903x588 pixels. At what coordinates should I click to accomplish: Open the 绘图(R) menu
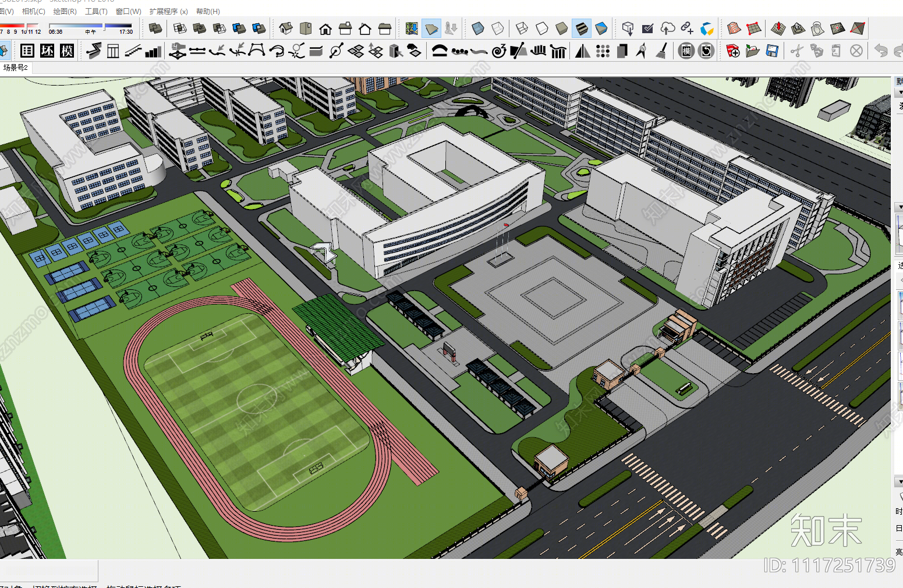(x=65, y=11)
